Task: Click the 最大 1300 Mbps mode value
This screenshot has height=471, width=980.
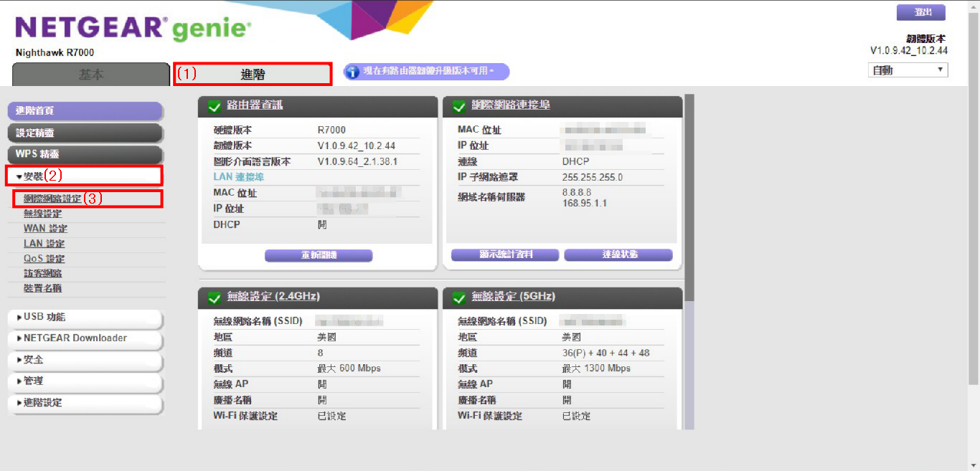Action: 597,368
